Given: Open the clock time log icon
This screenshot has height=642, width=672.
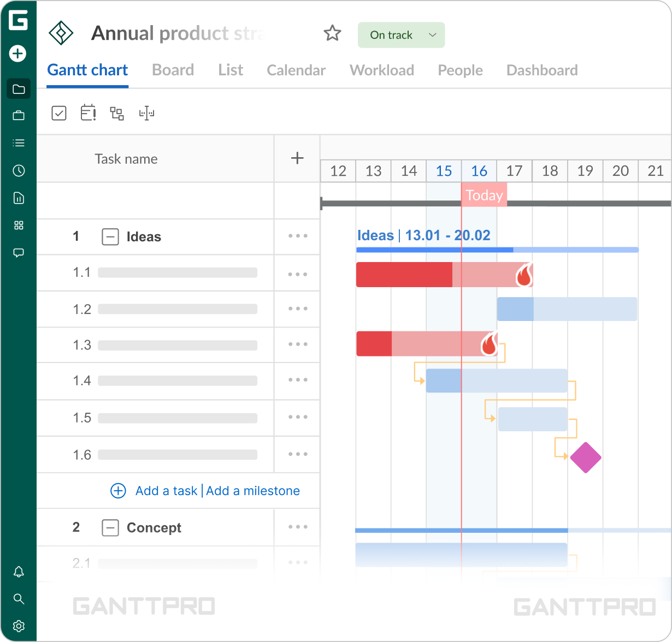Looking at the screenshot, I should click(x=19, y=171).
